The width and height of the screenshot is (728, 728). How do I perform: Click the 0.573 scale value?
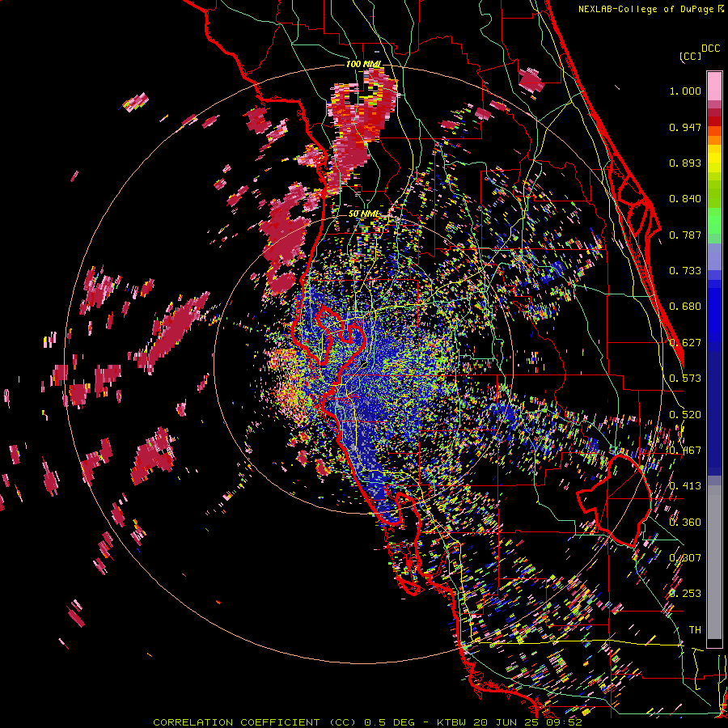(685, 379)
